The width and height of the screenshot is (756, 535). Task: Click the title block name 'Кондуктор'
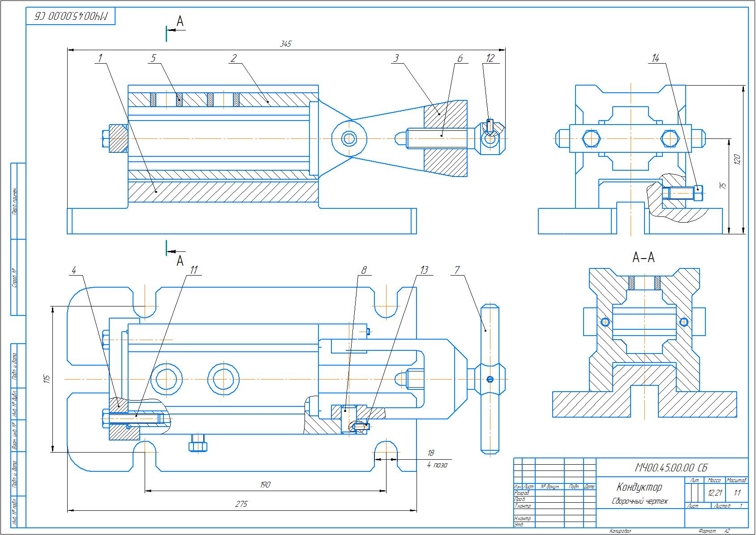pyautogui.click(x=639, y=487)
